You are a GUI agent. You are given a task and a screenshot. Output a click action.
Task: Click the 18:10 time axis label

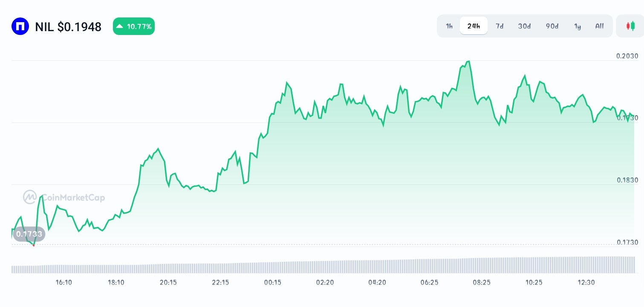(x=116, y=282)
